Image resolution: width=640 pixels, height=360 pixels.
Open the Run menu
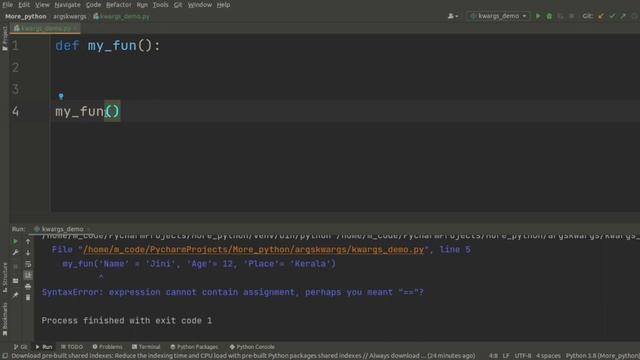click(142, 5)
